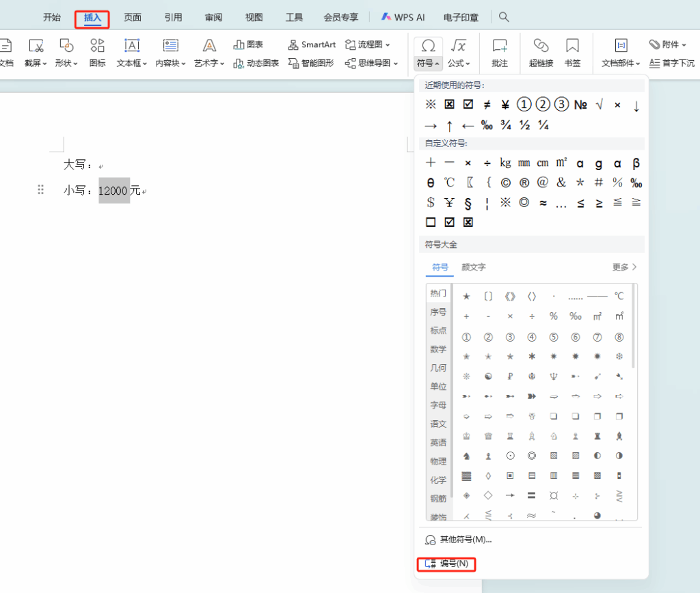Insert the degree Celsius symbol from custom symbols
This screenshot has height=593, width=700.
[449, 182]
